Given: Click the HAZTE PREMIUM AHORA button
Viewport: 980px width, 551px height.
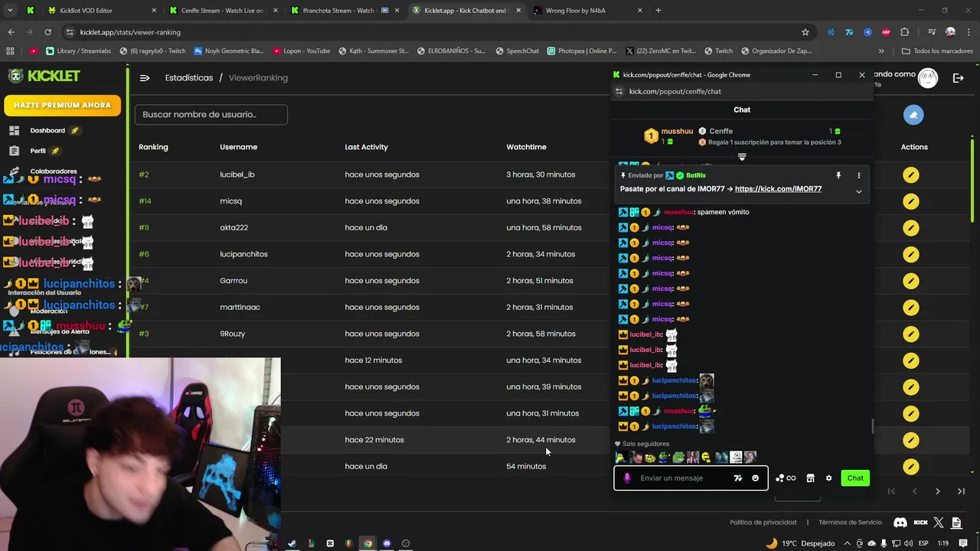Looking at the screenshot, I should point(62,106).
